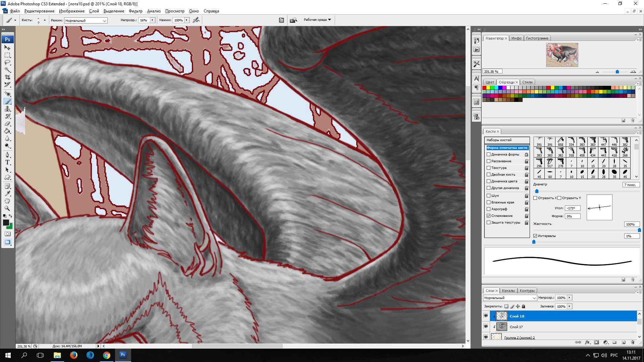Screen dimensions: 644x362
Task: Select the Zoom tool
Action: pyautogui.click(x=7, y=208)
